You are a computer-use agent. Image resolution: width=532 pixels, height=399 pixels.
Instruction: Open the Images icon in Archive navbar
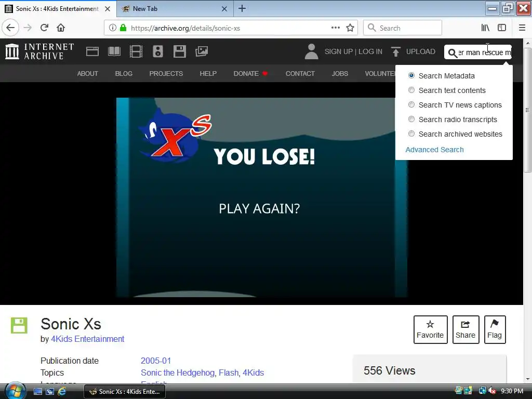click(x=202, y=51)
